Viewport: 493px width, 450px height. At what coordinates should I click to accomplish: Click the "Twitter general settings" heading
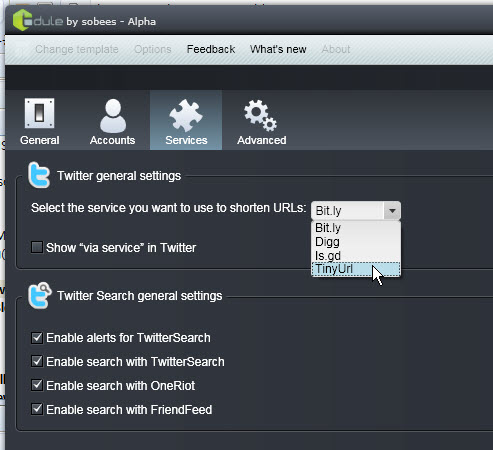pyautogui.click(x=119, y=176)
